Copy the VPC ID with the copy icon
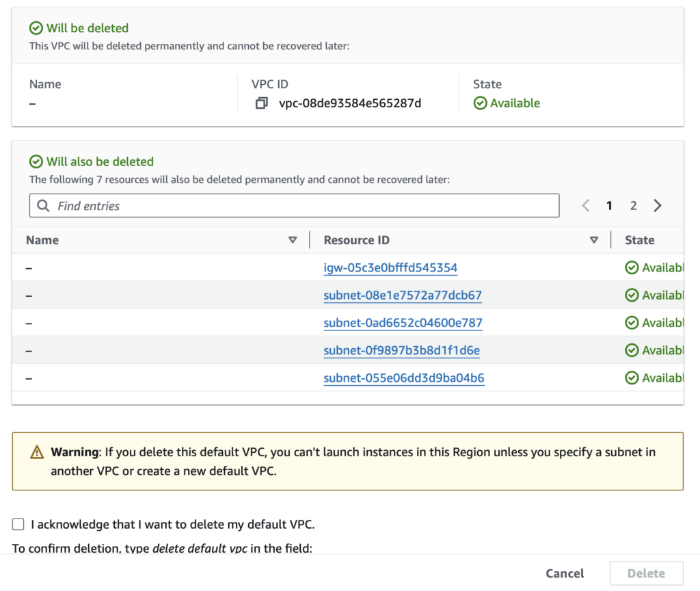The image size is (700, 591). click(x=262, y=103)
